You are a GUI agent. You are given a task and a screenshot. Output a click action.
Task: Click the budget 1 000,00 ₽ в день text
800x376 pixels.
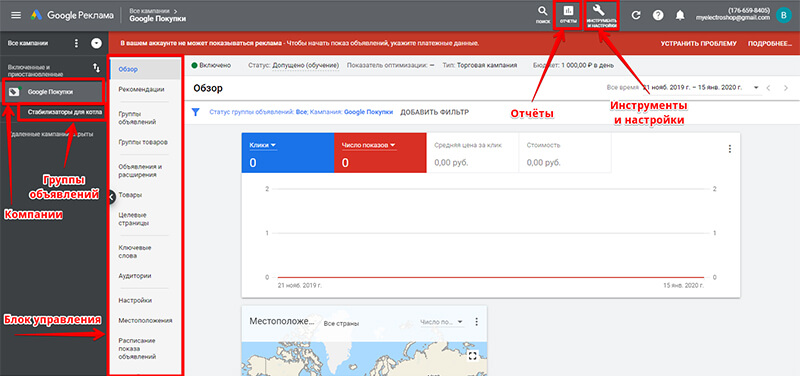pos(587,65)
